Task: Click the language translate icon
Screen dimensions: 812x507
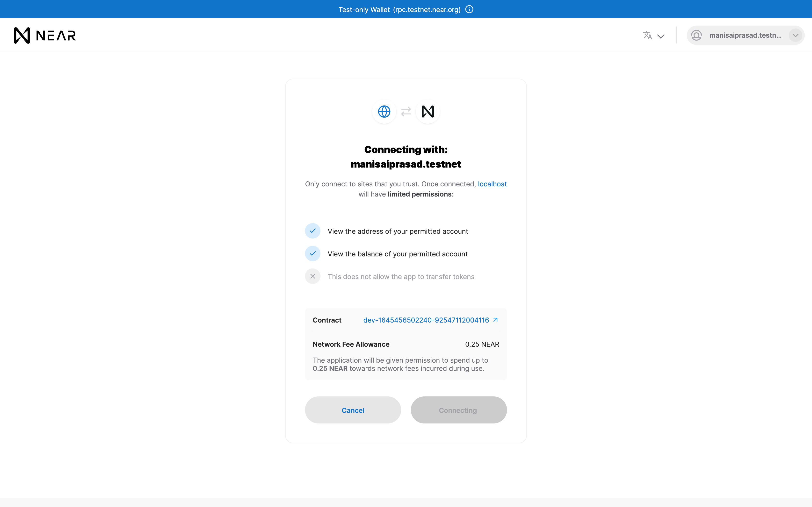Action: coord(647,35)
